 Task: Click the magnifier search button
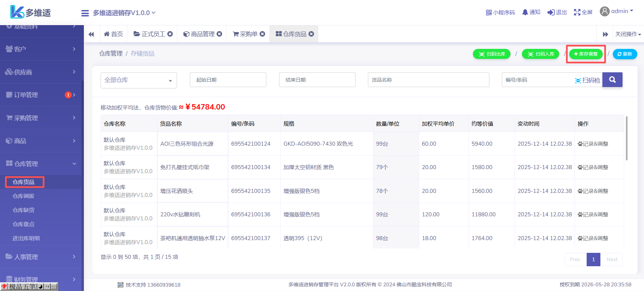[x=612, y=80]
